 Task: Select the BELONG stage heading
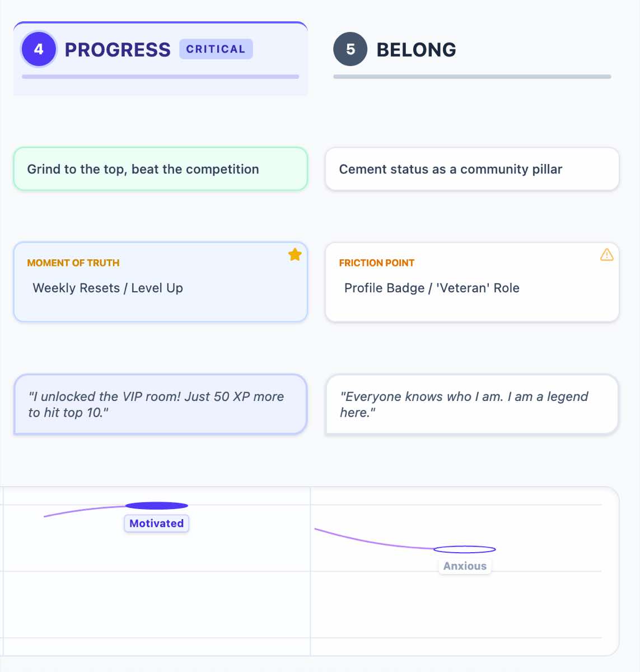(x=416, y=50)
